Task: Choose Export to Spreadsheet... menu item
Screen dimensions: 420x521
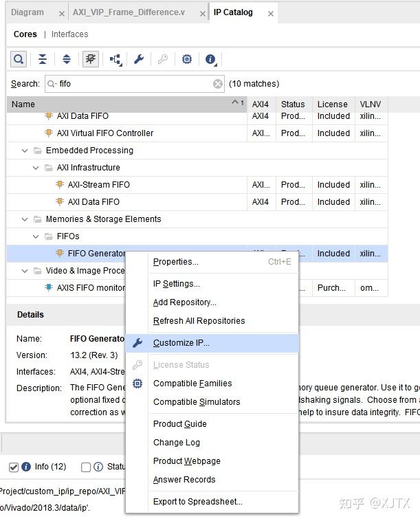Action: coord(212,502)
